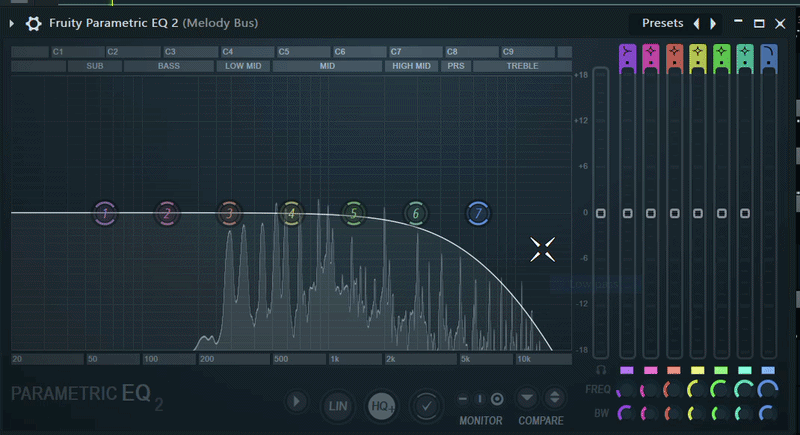Click the 200 frequency scale label
Image resolution: width=800 pixels, height=435 pixels.
(x=207, y=359)
